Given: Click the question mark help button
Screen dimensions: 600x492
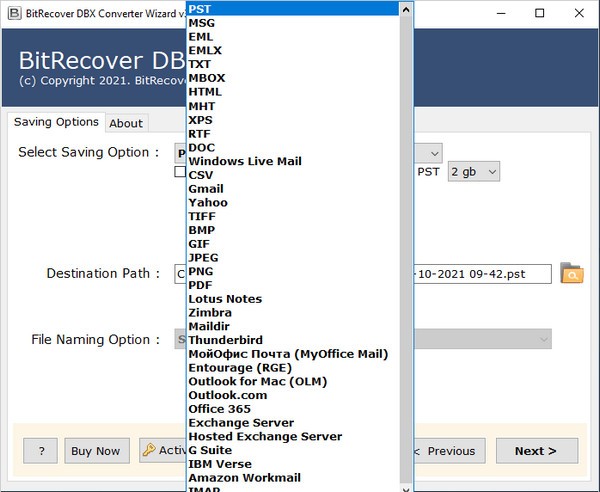Looking at the screenshot, I should (x=41, y=451).
